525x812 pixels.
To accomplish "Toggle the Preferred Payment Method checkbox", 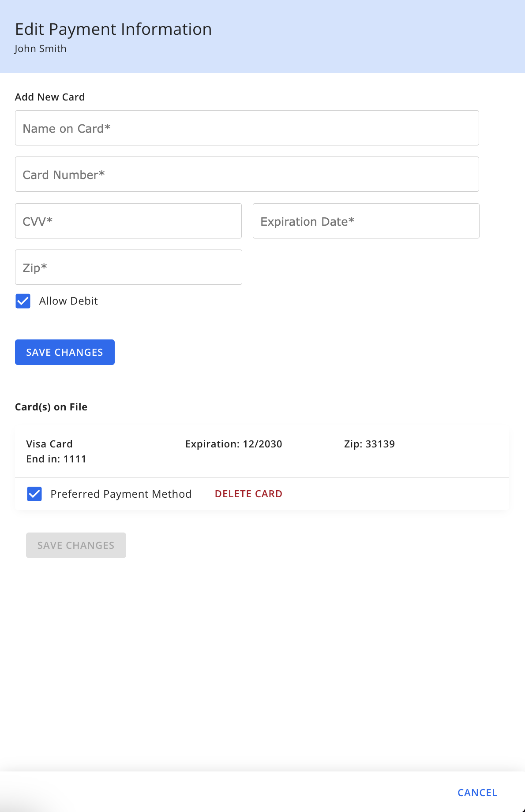I will (34, 494).
